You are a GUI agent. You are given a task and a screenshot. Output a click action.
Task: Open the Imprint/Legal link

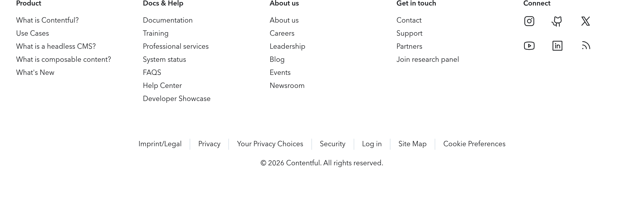click(160, 144)
